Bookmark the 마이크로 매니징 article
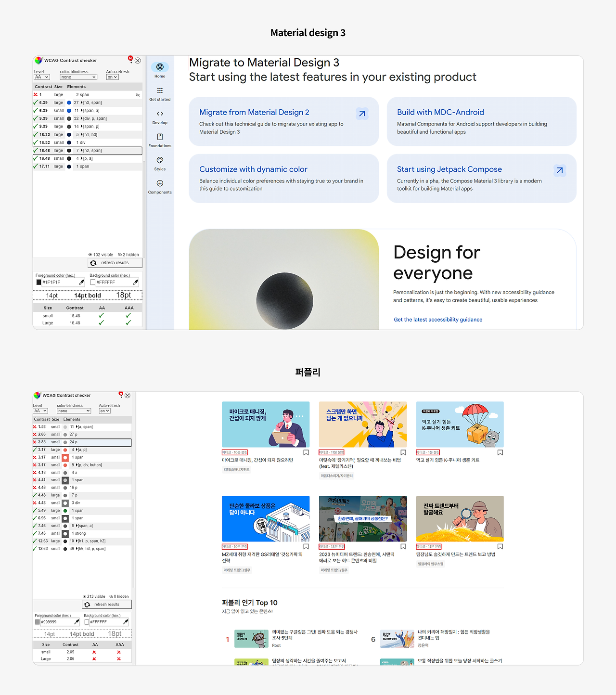 click(306, 452)
